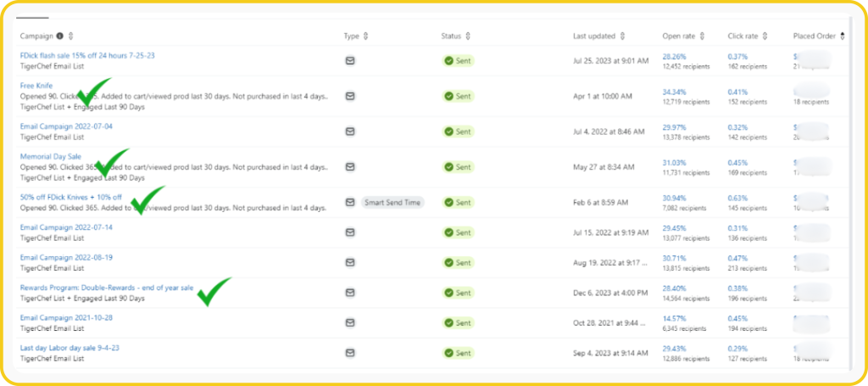This screenshot has height=386, width=868.
Task: Click the email icon for Email Campaign 2021-10-28
Action: (x=349, y=323)
